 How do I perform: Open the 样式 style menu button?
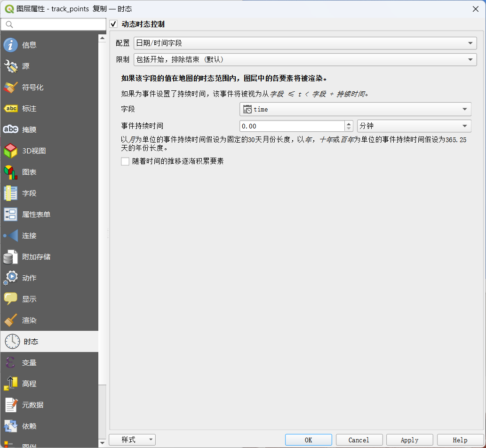pos(132,440)
